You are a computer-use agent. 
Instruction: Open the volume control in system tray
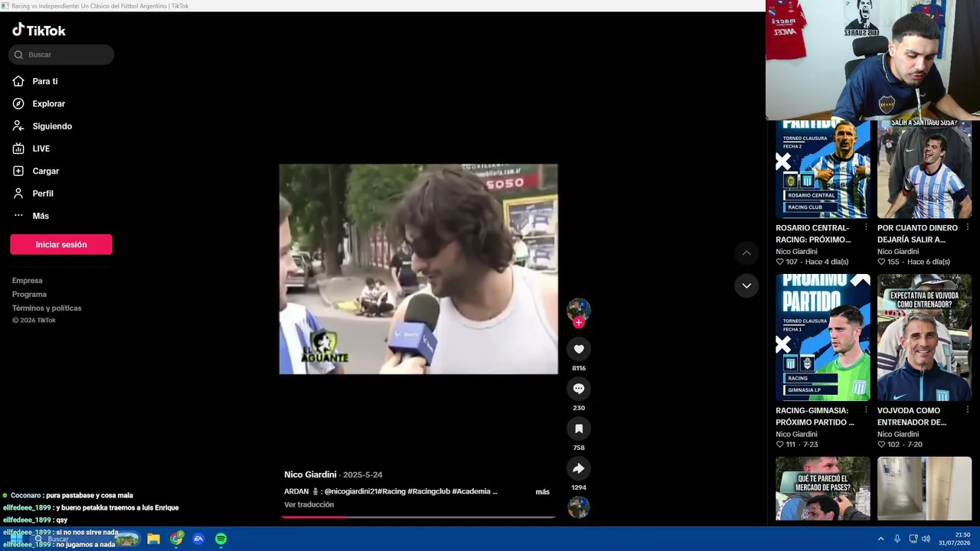click(x=926, y=539)
